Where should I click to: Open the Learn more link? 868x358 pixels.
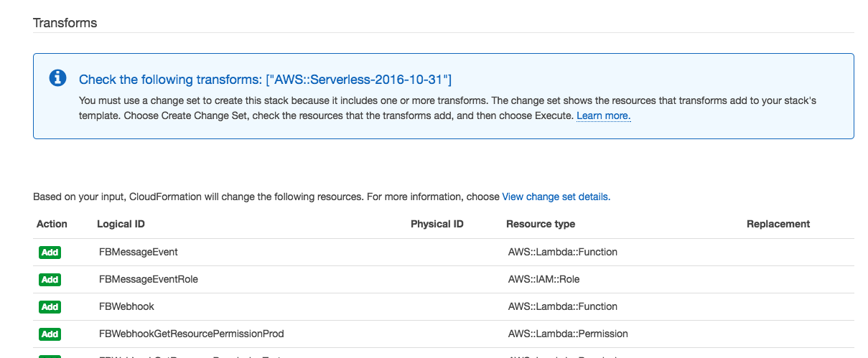[x=603, y=116]
